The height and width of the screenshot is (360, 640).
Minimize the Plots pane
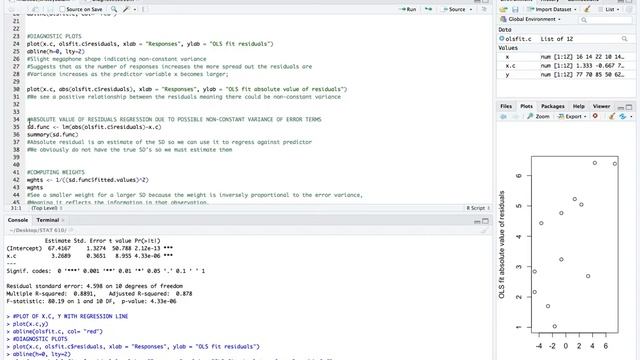(621, 108)
